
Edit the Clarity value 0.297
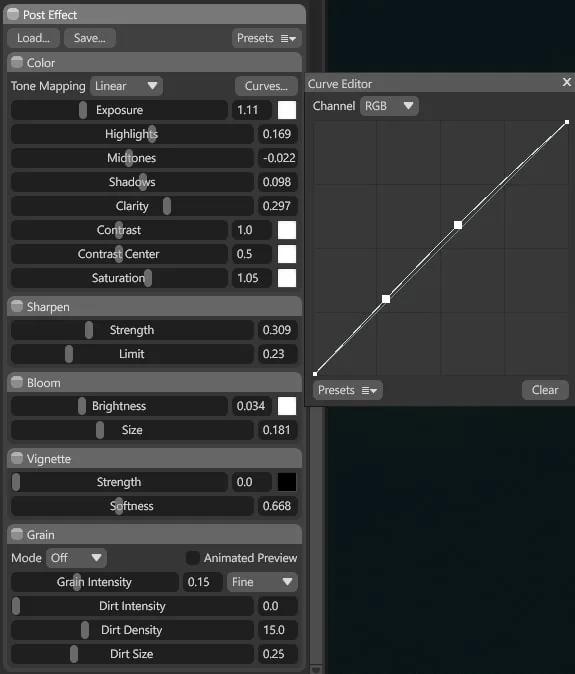click(x=277, y=206)
